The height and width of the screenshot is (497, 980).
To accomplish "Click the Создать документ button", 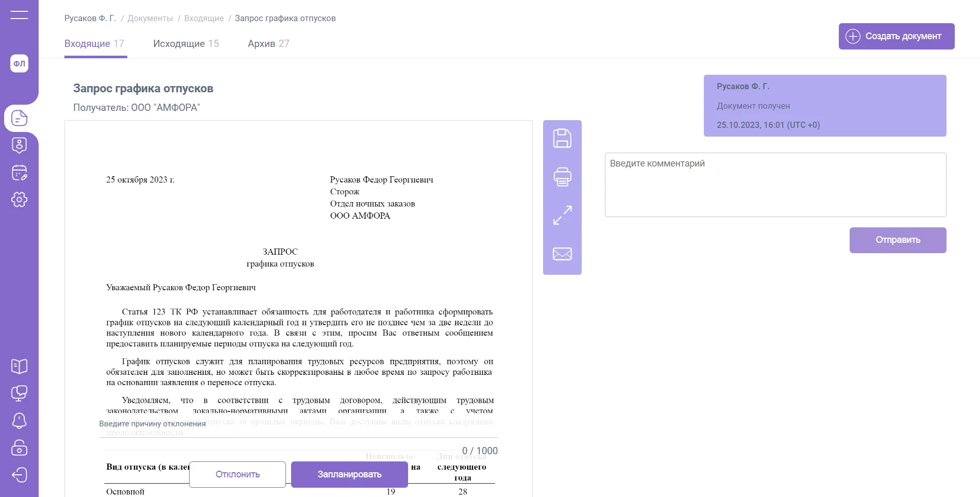I will 896,36.
